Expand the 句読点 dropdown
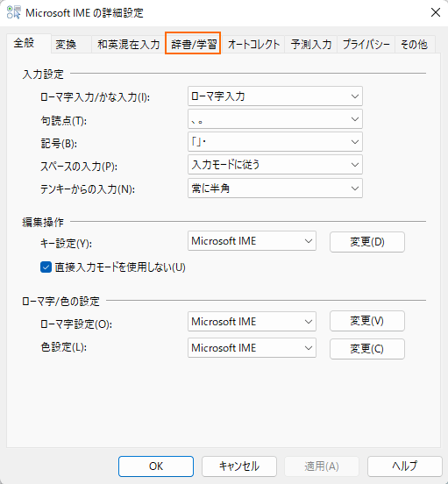 (275, 119)
